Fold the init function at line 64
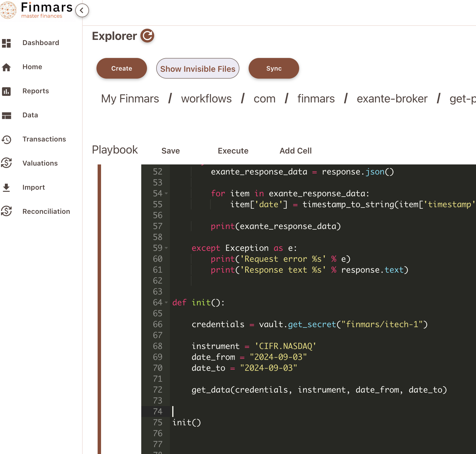This screenshot has height=454, width=476. (166, 302)
